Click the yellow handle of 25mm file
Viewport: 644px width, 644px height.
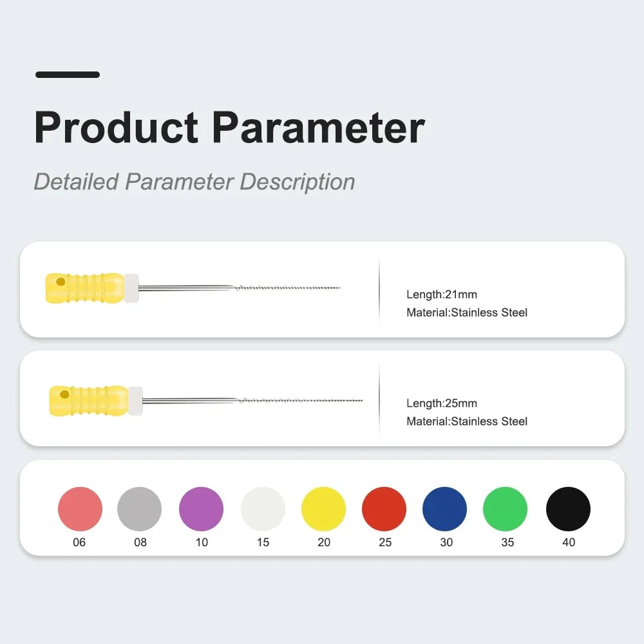pos(88,401)
